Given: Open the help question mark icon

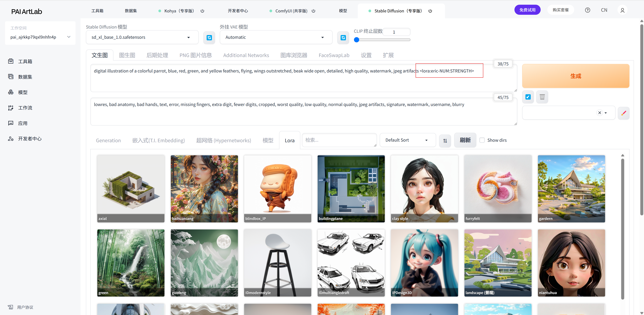Looking at the screenshot, I should [587, 10].
